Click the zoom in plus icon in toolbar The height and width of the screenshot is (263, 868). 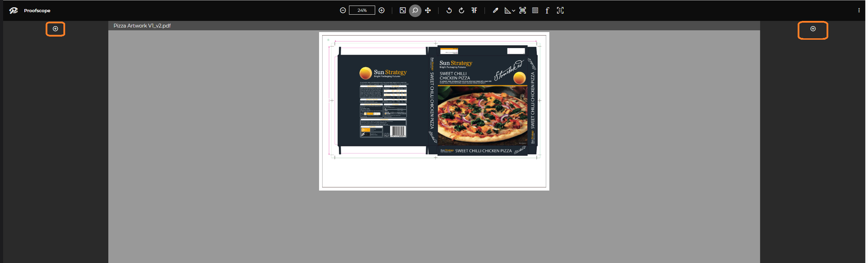(382, 10)
